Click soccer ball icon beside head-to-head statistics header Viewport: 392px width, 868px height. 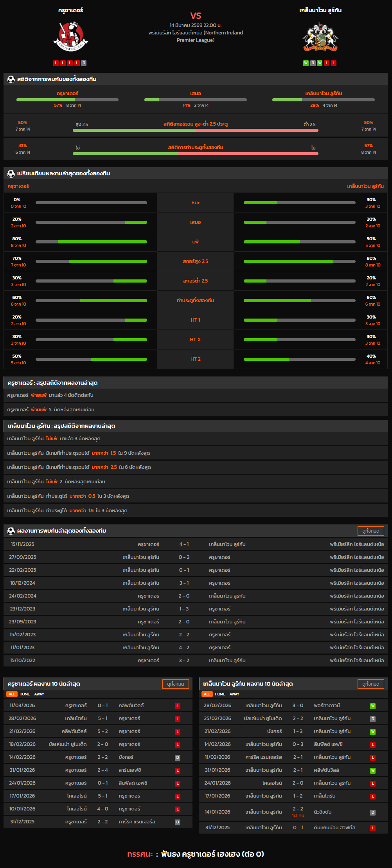11,79
